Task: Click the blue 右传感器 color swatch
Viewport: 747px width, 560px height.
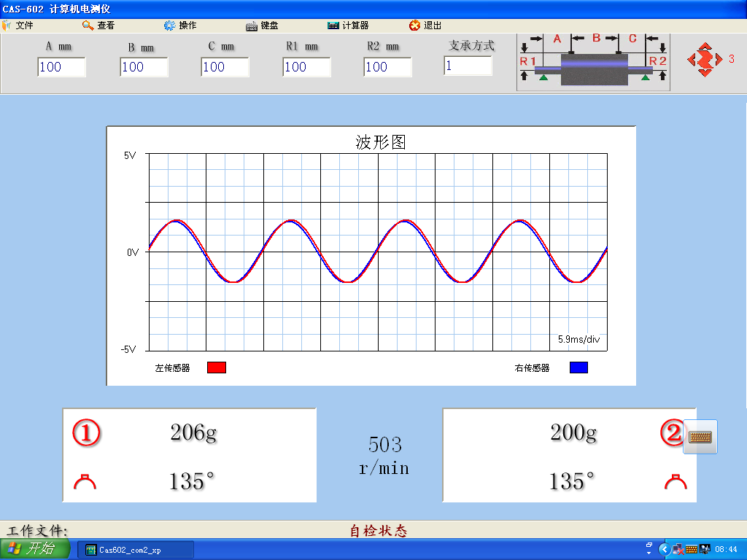Action: point(578,367)
